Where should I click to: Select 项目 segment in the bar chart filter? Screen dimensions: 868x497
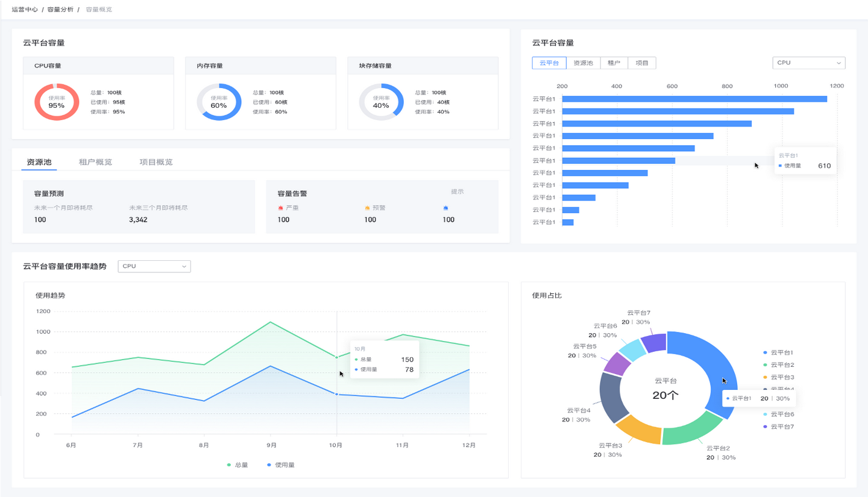click(x=642, y=63)
